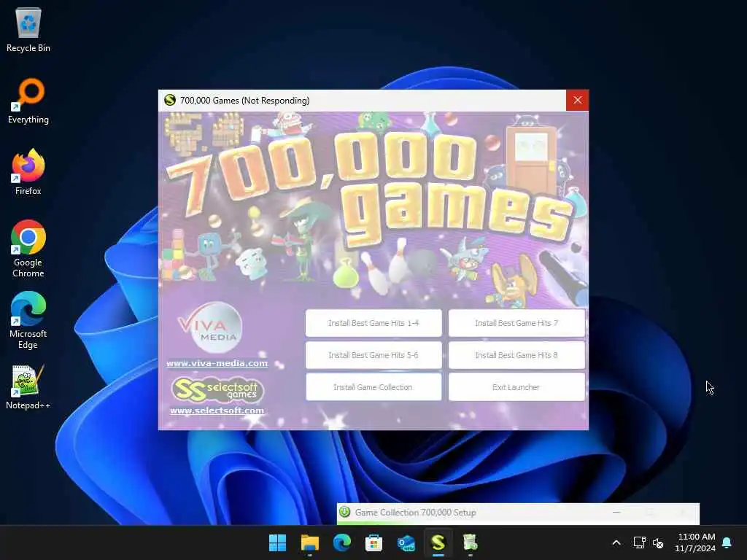
Task: Click the Selectsoft Games logo
Action: [217, 389]
